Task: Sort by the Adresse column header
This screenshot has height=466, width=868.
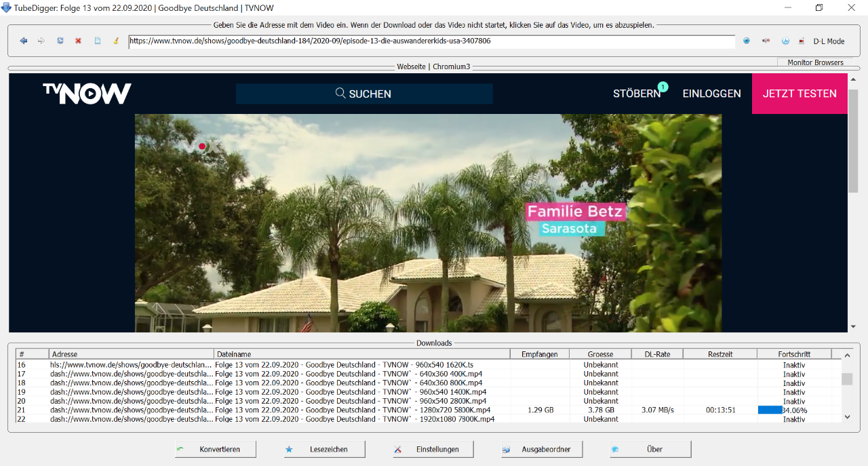Action: click(132, 354)
